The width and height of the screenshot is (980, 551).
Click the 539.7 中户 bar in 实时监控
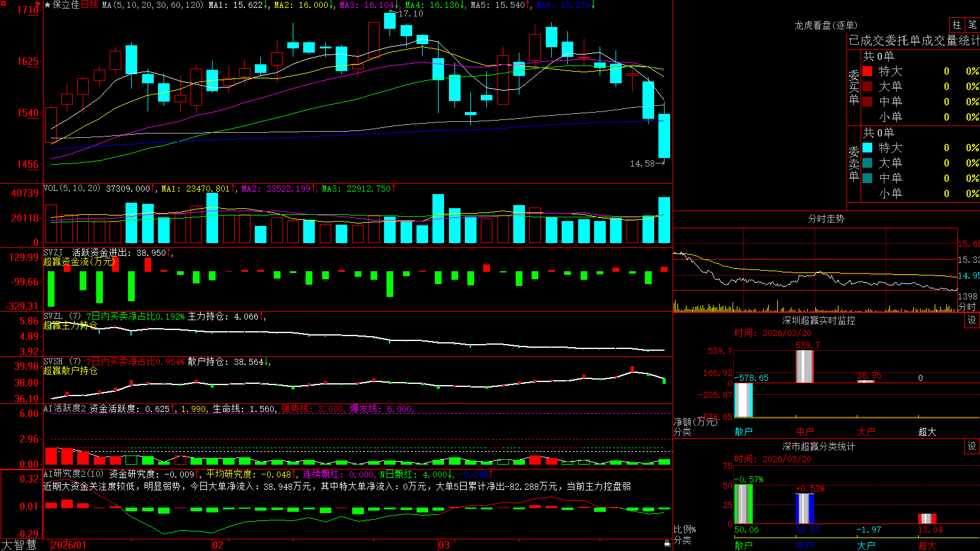(x=805, y=367)
